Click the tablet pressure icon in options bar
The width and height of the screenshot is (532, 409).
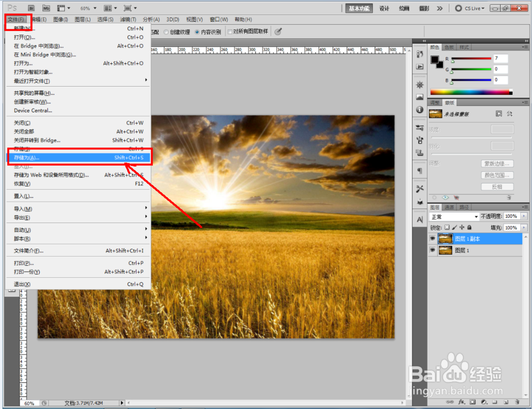point(278,31)
